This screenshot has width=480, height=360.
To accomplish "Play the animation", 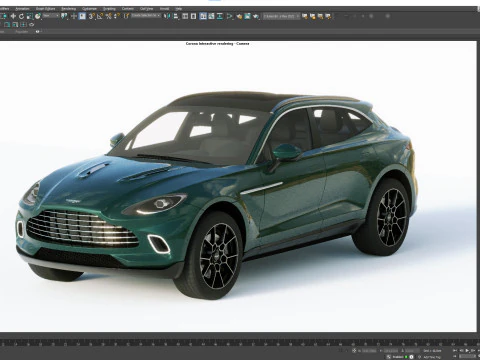I will click(x=467, y=351).
